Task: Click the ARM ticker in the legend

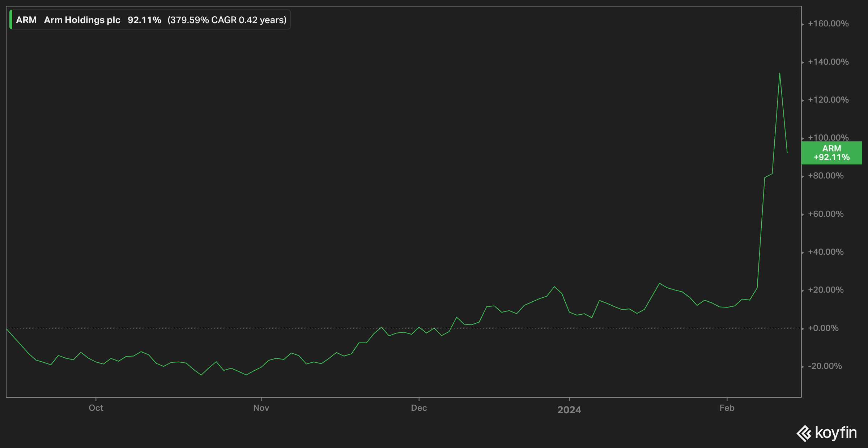Action: click(26, 20)
